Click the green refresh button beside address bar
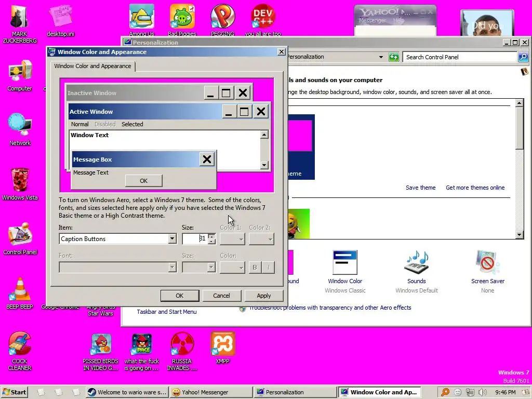Image resolution: width=532 pixels, height=399 pixels. (394, 57)
